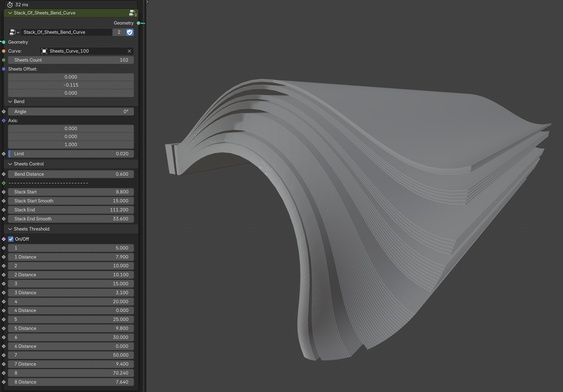The image size is (563, 392).
Task: Click the Sheets Count value field
Action: coord(71,60)
